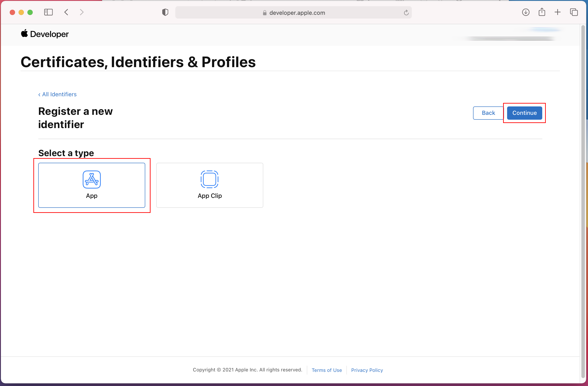Open the Privacy Policy link
The width and height of the screenshot is (588, 386).
click(x=367, y=370)
